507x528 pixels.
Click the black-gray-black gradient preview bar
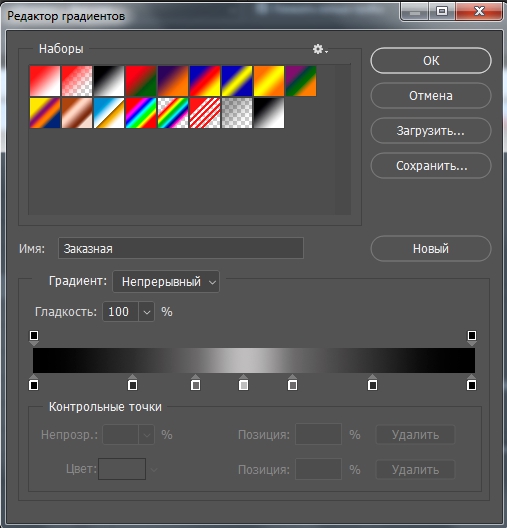(x=254, y=360)
